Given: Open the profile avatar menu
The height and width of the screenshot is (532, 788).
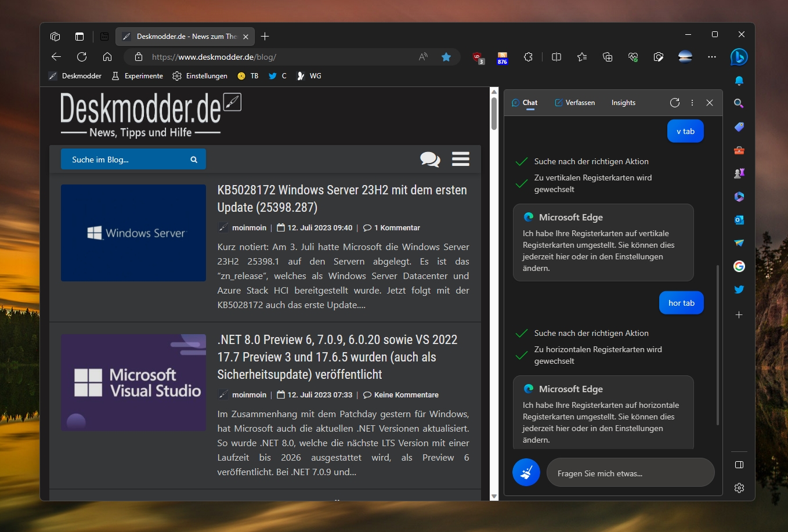Looking at the screenshot, I should 685,57.
